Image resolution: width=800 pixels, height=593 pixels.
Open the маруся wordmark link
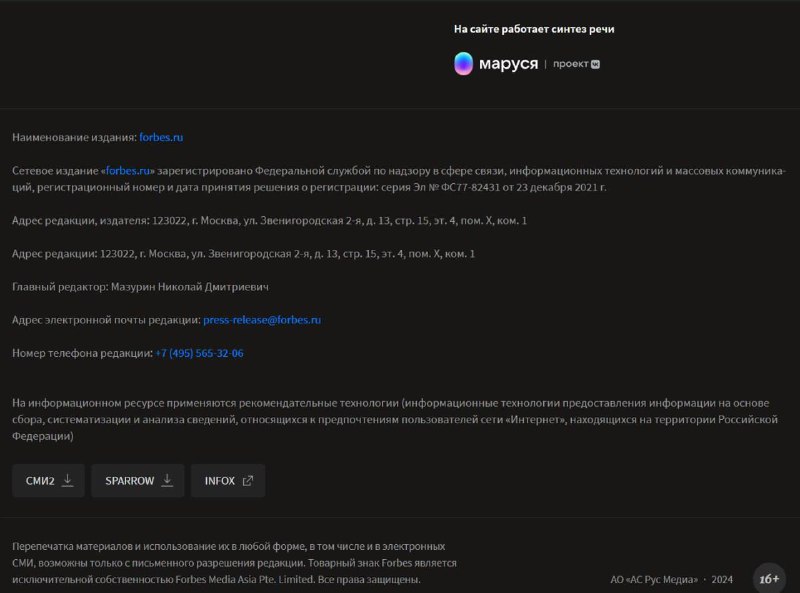[508, 64]
